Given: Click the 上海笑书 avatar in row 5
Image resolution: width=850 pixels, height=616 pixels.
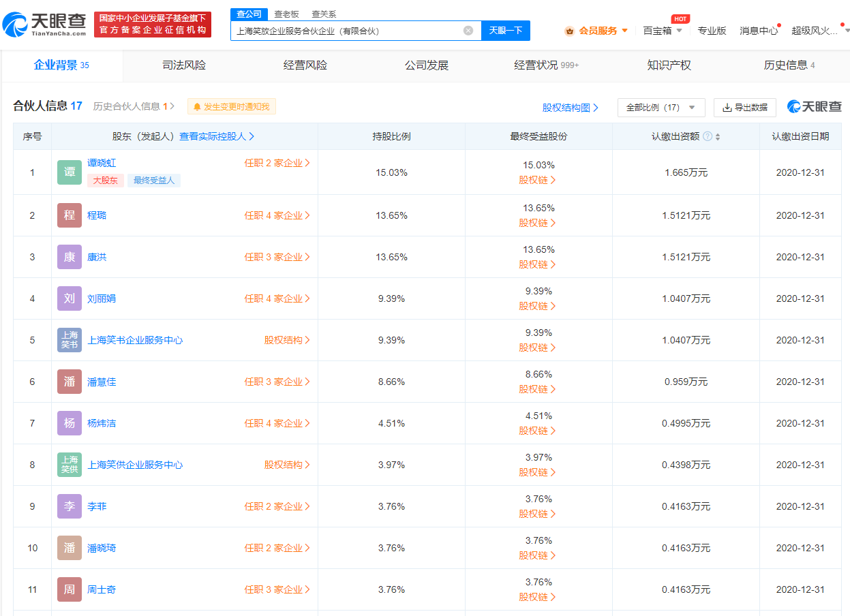Looking at the screenshot, I should (x=70, y=340).
